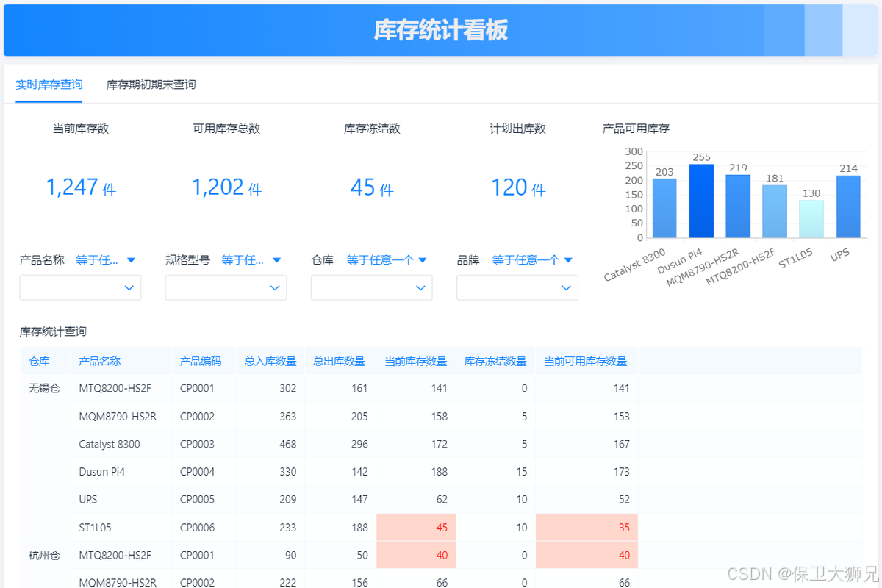Click total inbound value 302

287,389
